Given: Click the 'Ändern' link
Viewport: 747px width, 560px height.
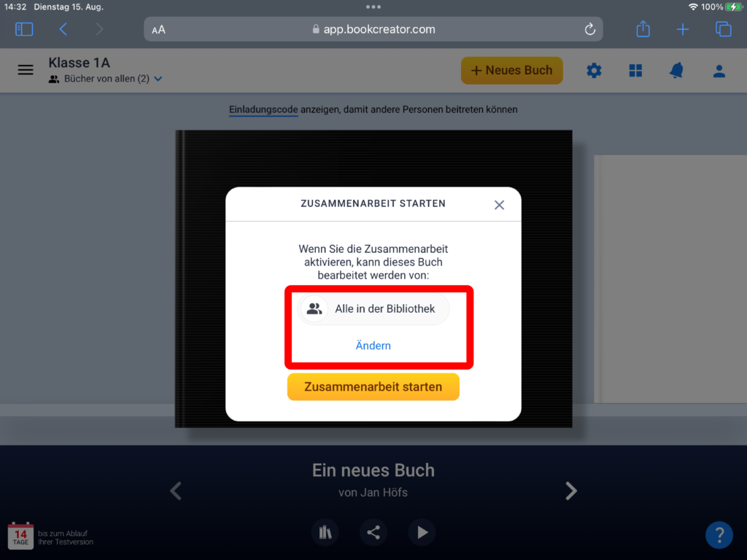Looking at the screenshot, I should [x=373, y=346].
